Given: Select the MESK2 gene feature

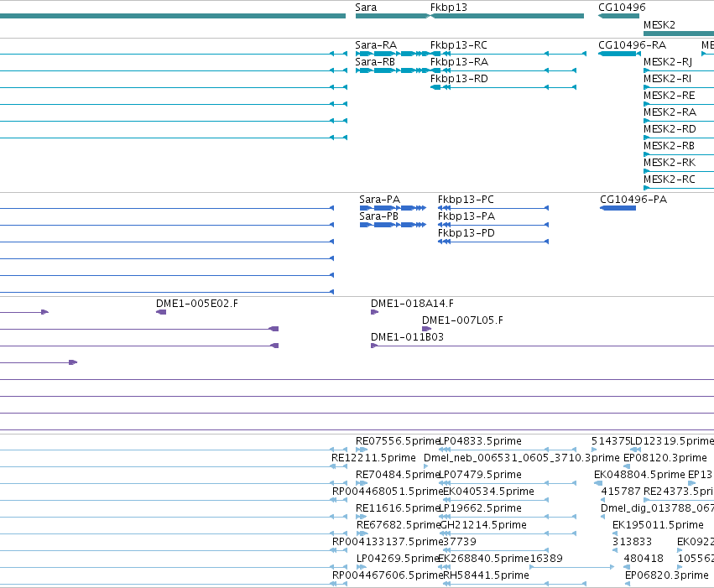Looking at the screenshot, I should (x=679, y=34).
